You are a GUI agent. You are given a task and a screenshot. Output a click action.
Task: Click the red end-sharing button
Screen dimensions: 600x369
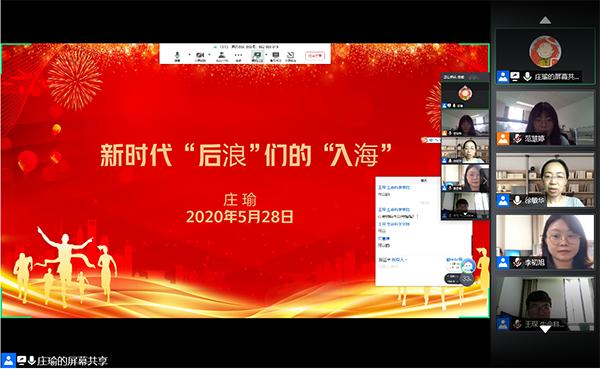[315, 56]
